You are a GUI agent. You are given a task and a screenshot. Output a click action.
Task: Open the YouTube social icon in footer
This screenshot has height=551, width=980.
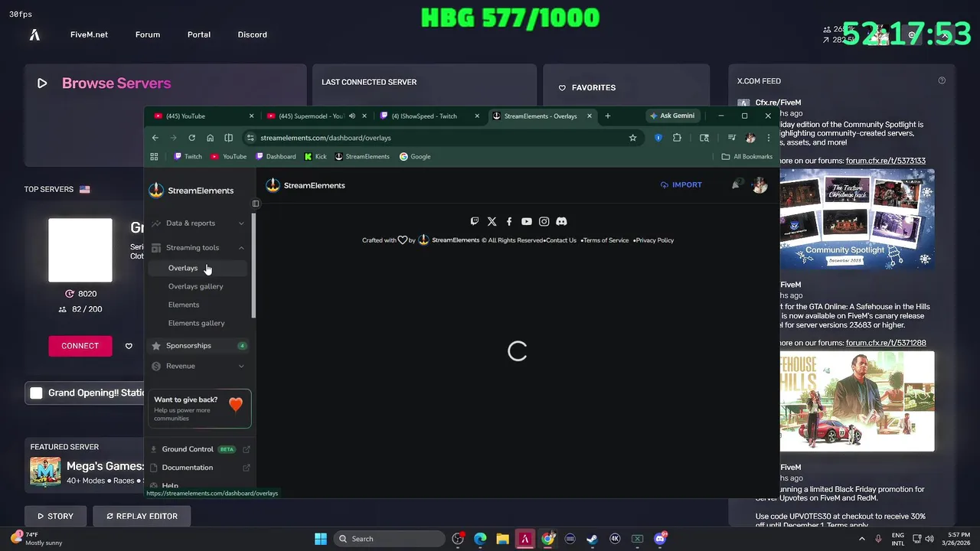pyautogui.click(x=526, y=221)
